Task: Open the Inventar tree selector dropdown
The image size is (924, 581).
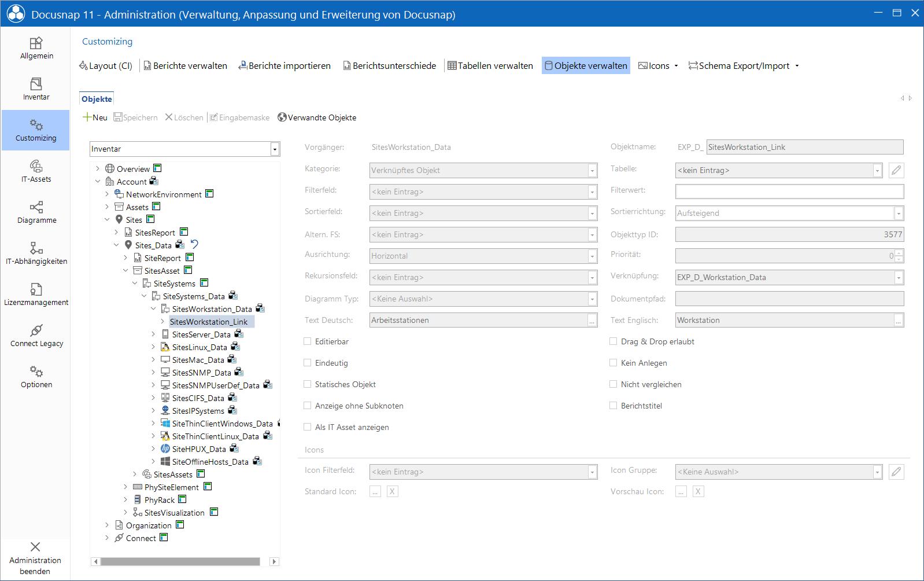Action: point(275,149)
